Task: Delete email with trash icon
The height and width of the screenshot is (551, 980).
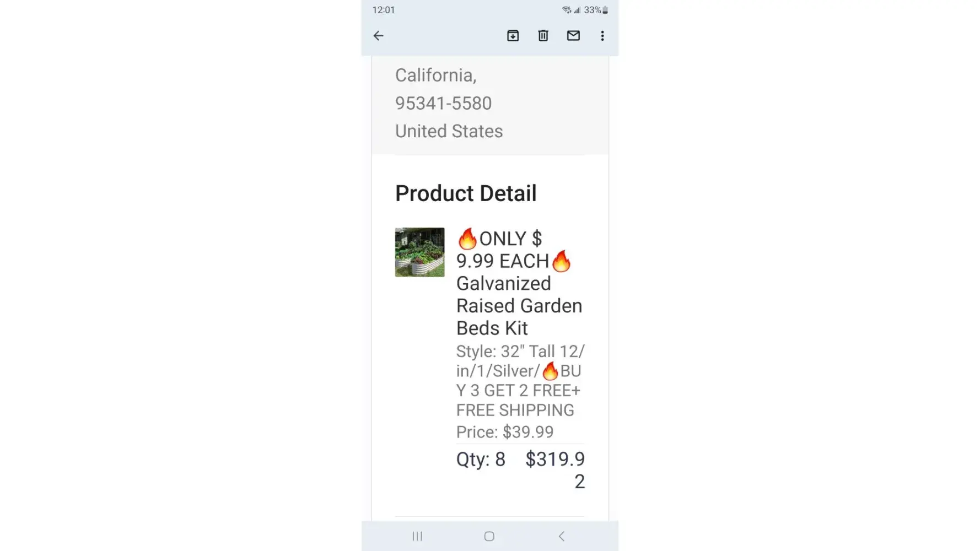Action: coord(543,36)
